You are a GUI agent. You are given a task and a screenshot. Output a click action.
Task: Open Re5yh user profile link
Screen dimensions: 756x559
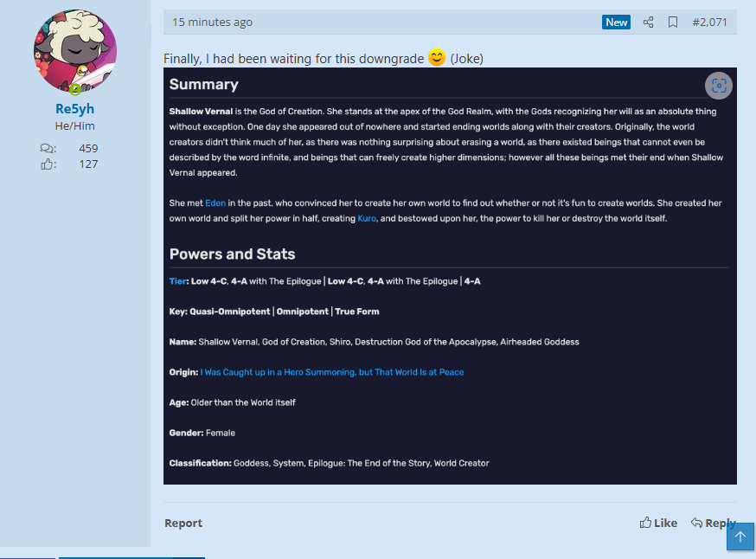tap(74, 109)
